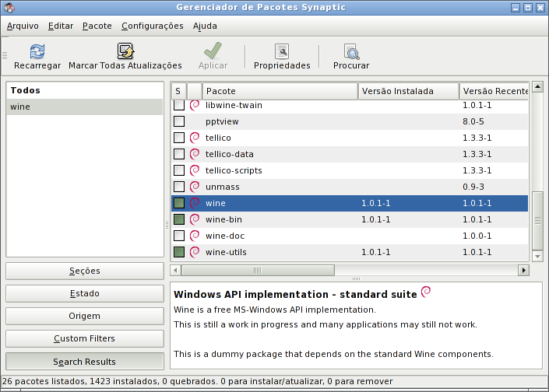Toggle status checkbox for tellico
549x392 pixels.
click(x=179, y=138)
